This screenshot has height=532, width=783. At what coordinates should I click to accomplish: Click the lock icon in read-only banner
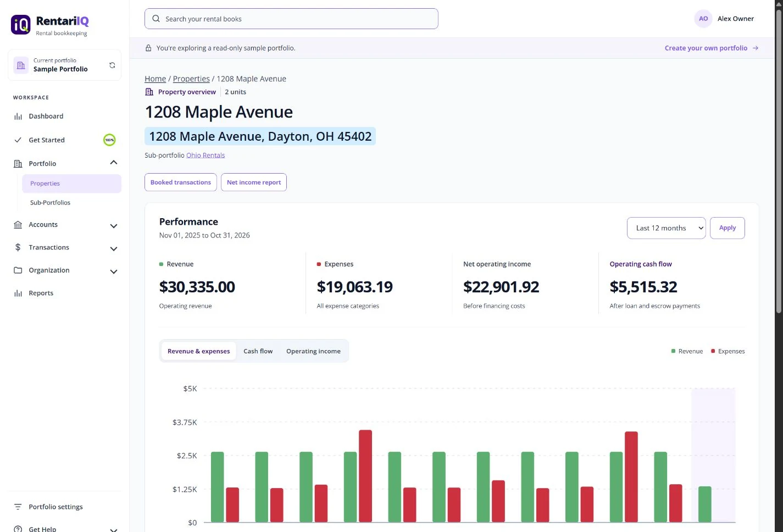click(148, 48)
